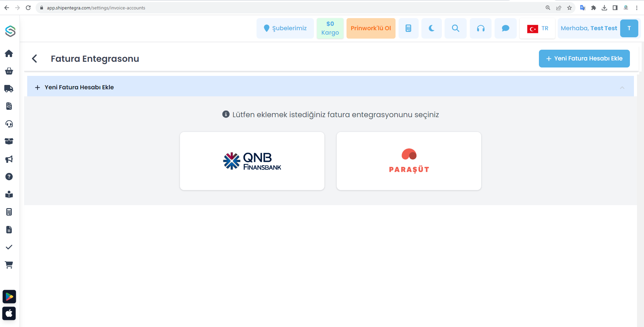Click the Google Translate extension icon

(583, 8)
